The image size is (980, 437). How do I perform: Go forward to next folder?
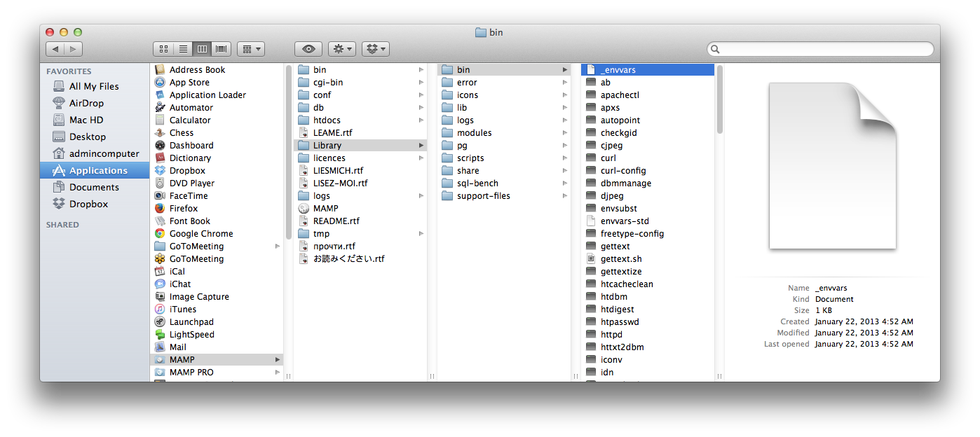(x=74, y=49)
